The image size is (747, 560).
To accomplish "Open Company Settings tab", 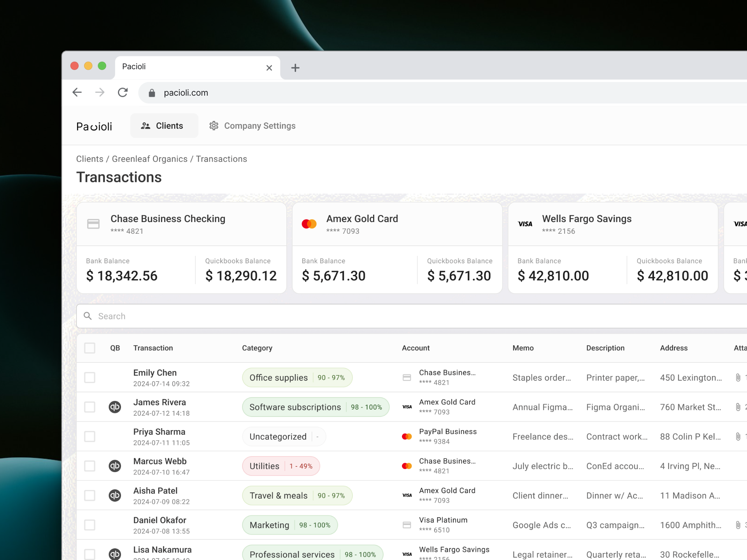I will [x=253, y=126].
